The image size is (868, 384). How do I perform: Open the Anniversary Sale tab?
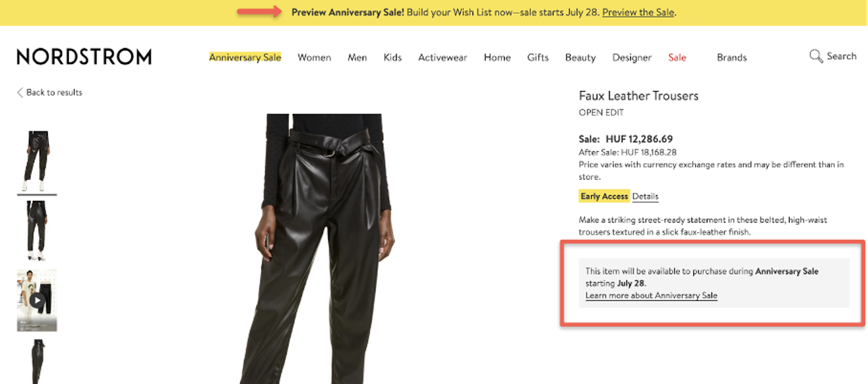(245, 57)
